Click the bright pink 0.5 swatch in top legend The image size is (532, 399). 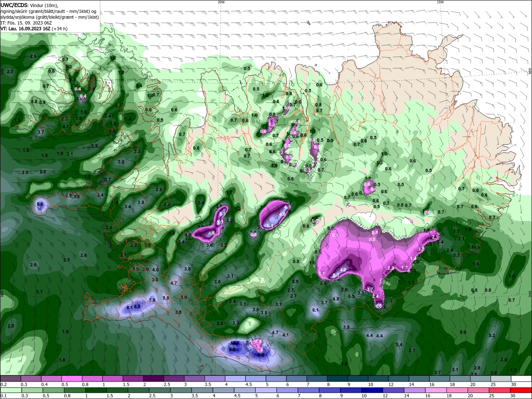click(71, 378)
